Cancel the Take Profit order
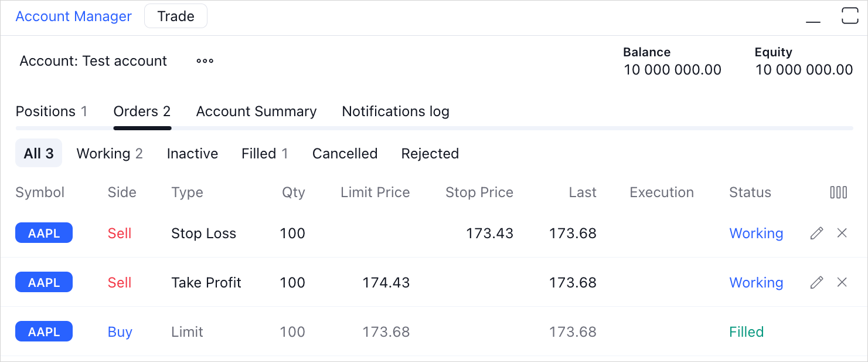868x362 pixels. [842, 283]
